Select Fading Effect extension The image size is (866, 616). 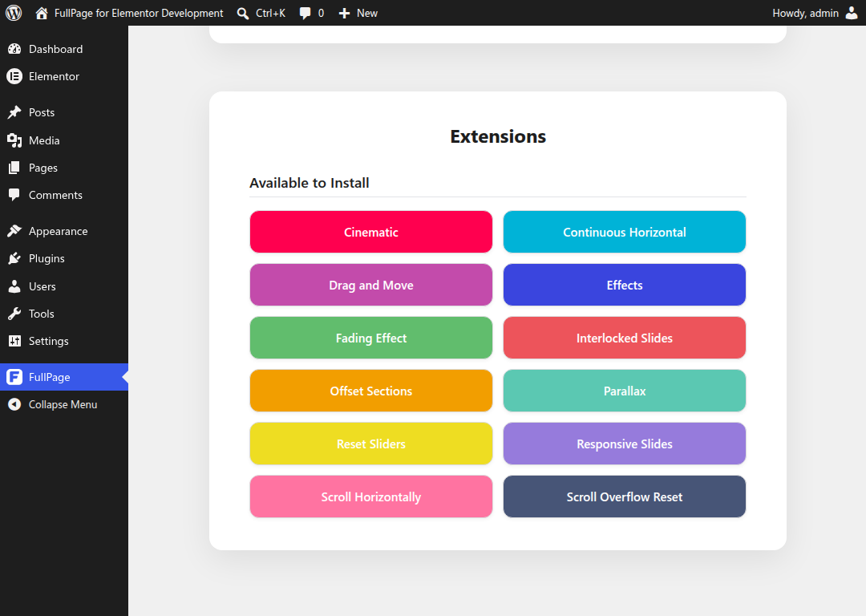(x=371, y=338)
